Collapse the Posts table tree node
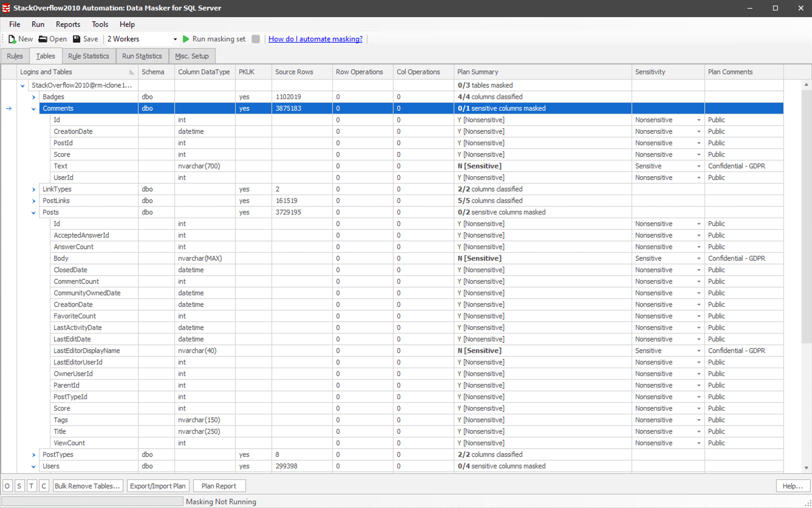Viewport: 812px width, 508px height. [33, 212]
